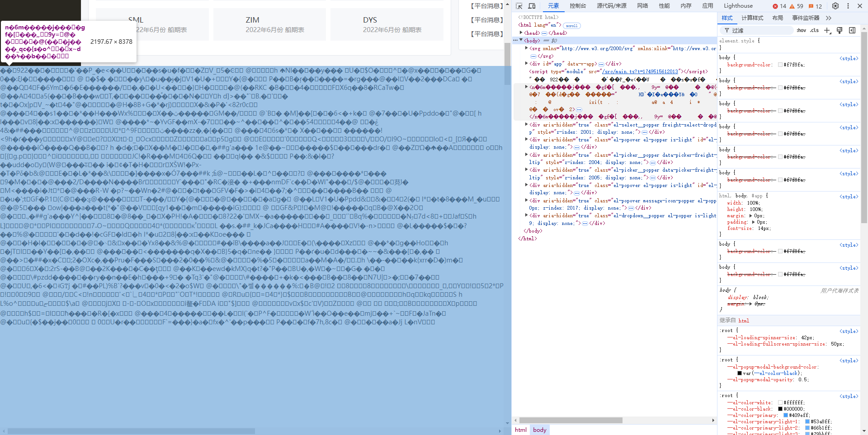Open the 计算样式 sidebar tab
868x435 pixels.
[x=752, y=18]
